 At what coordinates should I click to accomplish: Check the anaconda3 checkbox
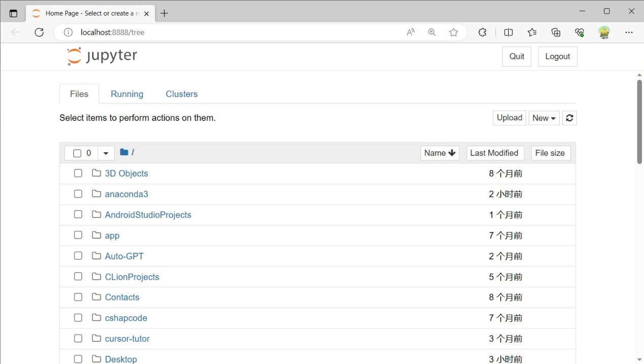coord(78,193)
